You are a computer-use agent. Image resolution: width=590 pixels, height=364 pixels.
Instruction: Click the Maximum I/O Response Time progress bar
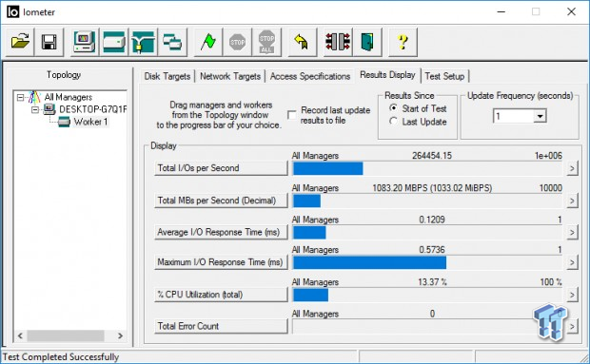pos(427,262)
